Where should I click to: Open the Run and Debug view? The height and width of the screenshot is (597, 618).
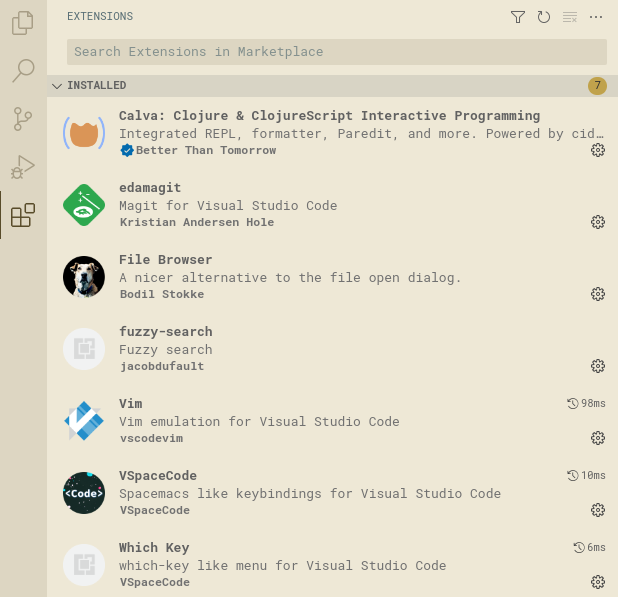(23, 167)
